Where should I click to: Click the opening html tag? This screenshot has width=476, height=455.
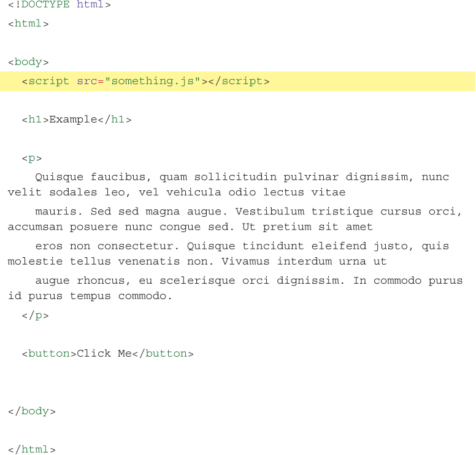[28, 24]
